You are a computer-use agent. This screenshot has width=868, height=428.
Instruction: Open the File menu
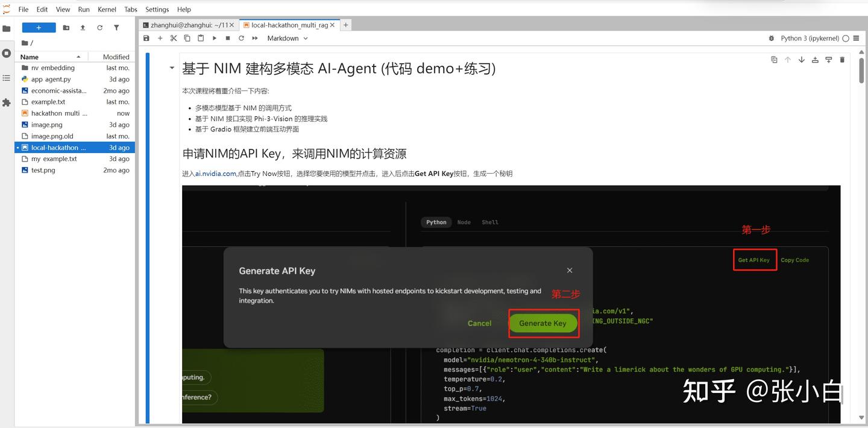(x=24, y=9)
